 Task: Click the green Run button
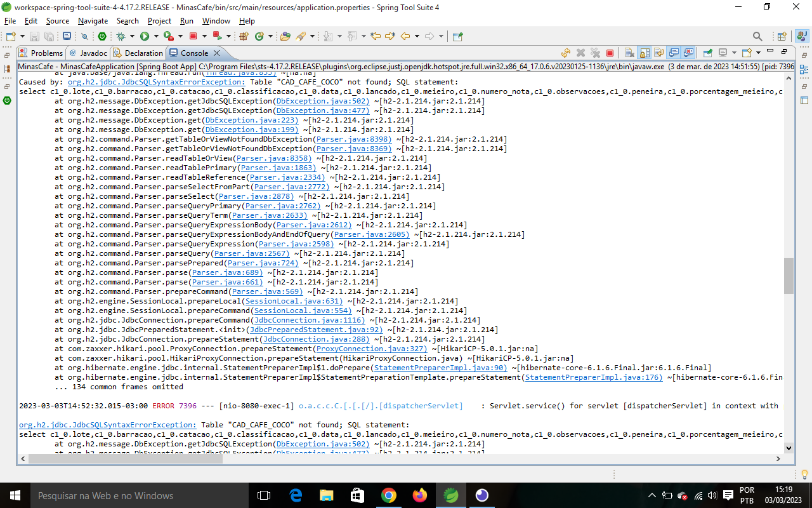[x=145, y=36]
